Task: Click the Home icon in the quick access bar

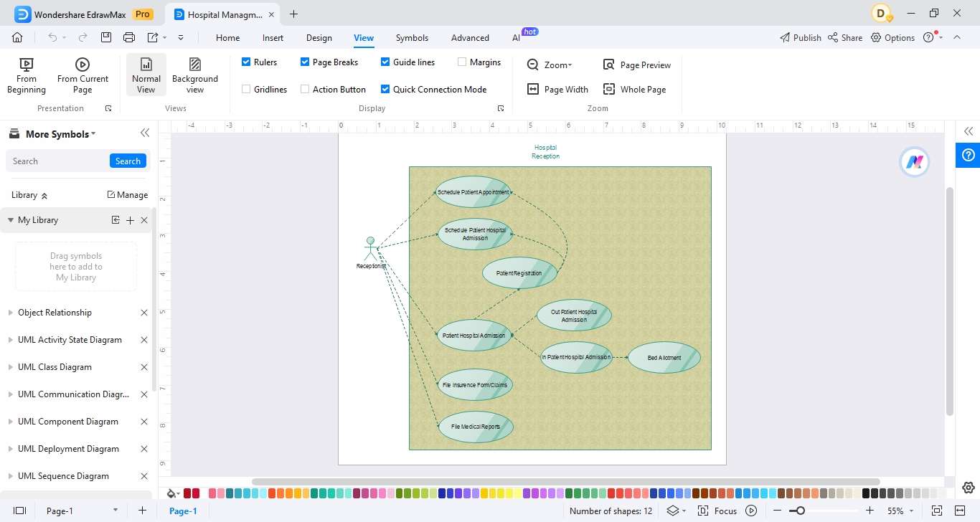Action: click(17, 37)
